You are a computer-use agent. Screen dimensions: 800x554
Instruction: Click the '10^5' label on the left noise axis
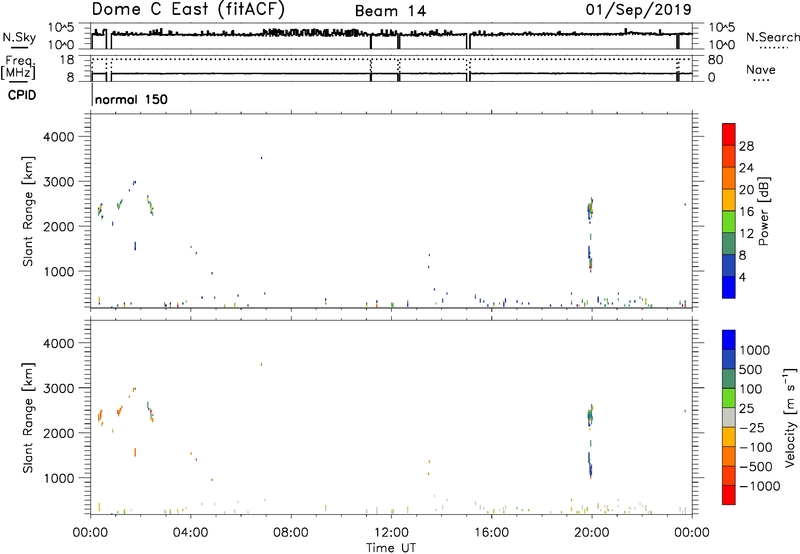(x=61, y=28)
